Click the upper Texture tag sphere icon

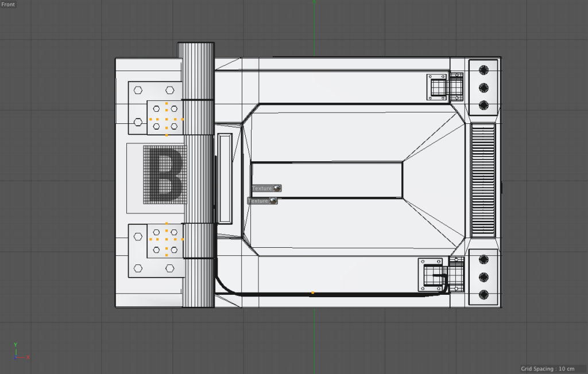pyautogui.click(x=277, y=188)
